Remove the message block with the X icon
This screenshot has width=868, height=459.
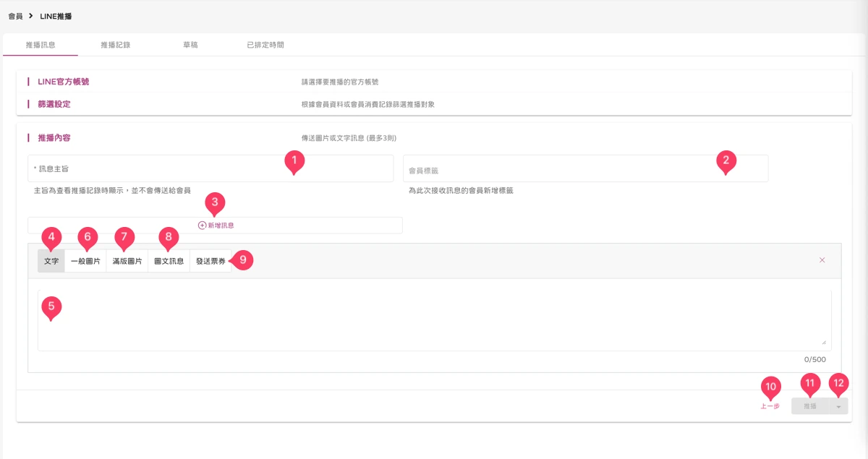point(822,260)
